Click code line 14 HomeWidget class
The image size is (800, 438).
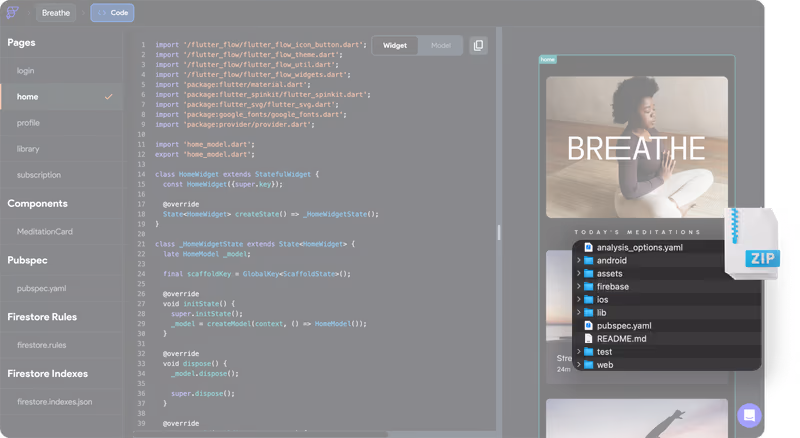tap(237, 174)
